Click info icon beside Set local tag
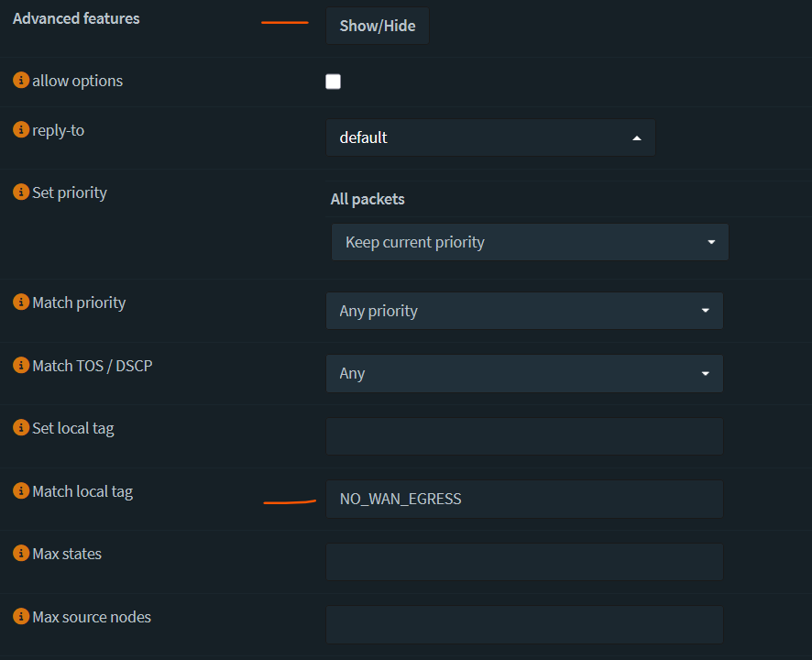Image resolution: width=812 pixels, height=660 pixels. 21,428
